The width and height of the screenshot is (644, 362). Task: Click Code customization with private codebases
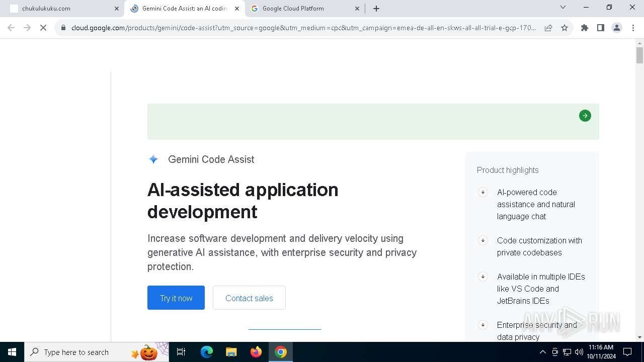point(539,246)
